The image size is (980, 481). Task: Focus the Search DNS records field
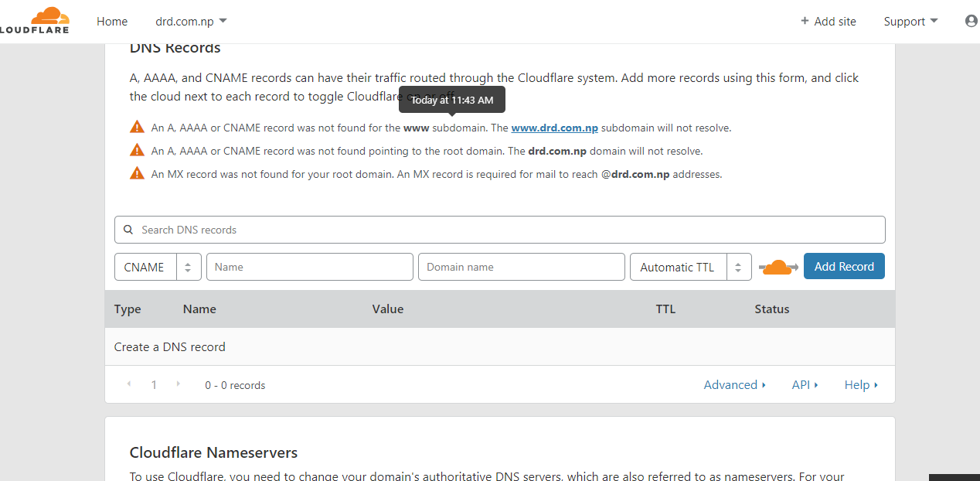500,230
